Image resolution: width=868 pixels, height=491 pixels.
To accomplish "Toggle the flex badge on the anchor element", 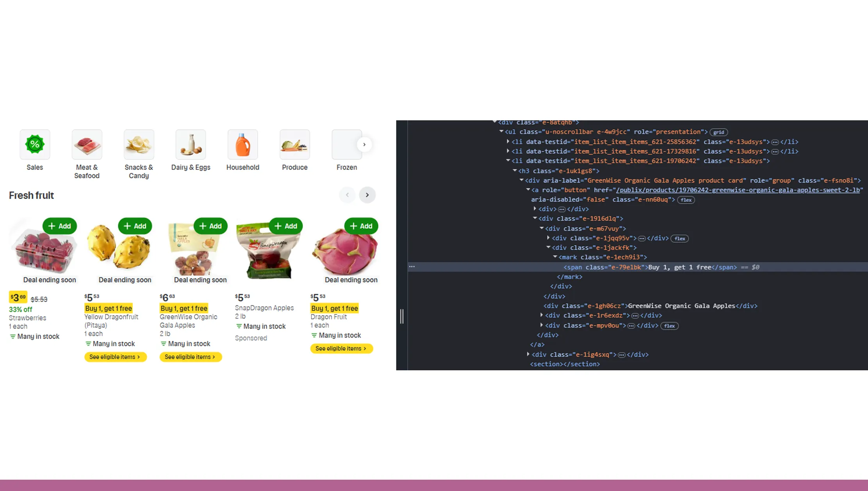I will [x=686, y=200].
